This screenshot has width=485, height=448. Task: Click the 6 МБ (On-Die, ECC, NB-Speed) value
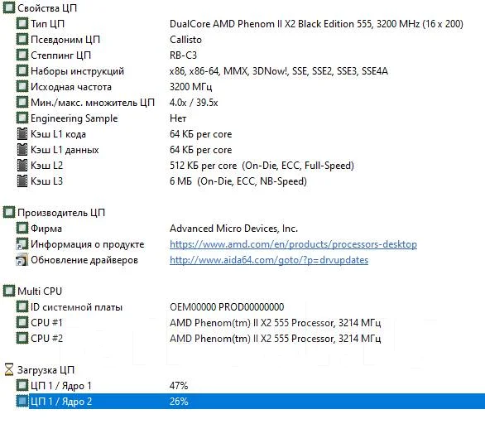coord(238,181)
